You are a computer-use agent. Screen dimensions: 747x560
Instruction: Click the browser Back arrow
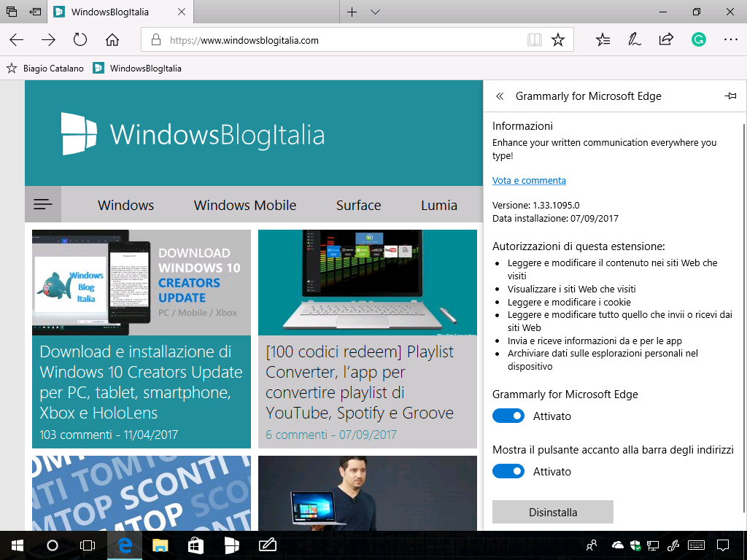(17, 40)
